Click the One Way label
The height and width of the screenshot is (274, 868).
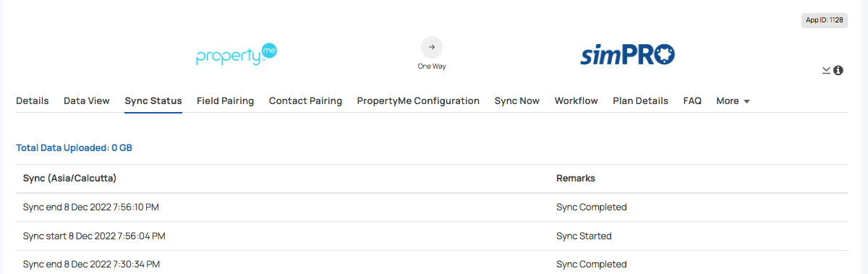(432, 67)
